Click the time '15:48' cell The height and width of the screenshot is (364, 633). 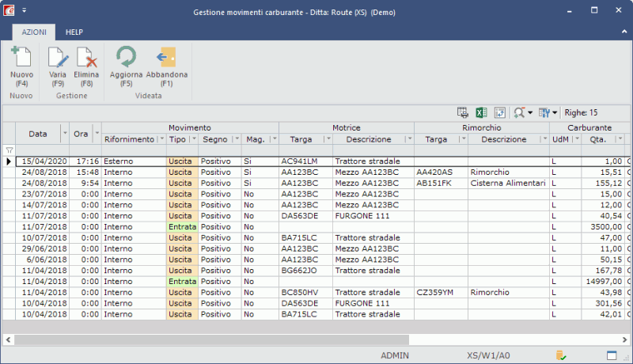tap(85, 172)
